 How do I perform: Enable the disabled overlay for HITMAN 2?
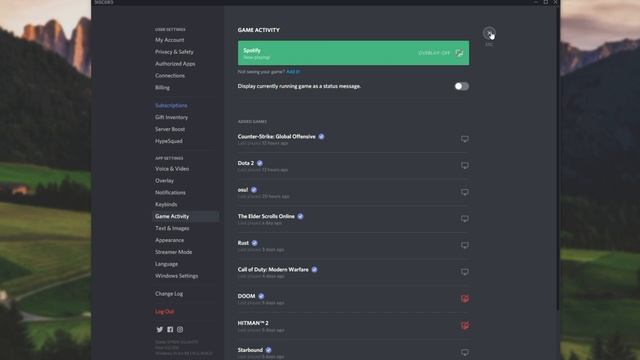(464, 326)
